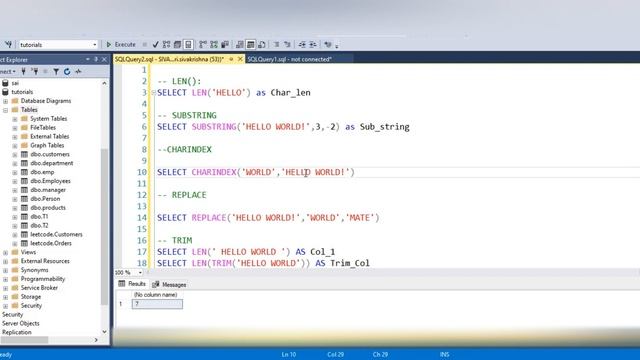The width and height of the screenshot is (640, 360).
Task: Open the Messages tab
Action: pos(169,284)
